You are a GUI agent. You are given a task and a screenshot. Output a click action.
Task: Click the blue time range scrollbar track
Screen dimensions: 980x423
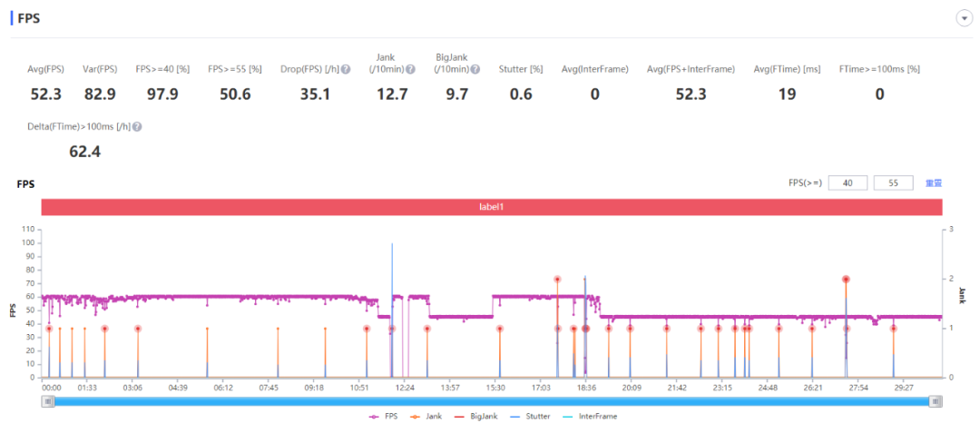(x=492, y=402)
